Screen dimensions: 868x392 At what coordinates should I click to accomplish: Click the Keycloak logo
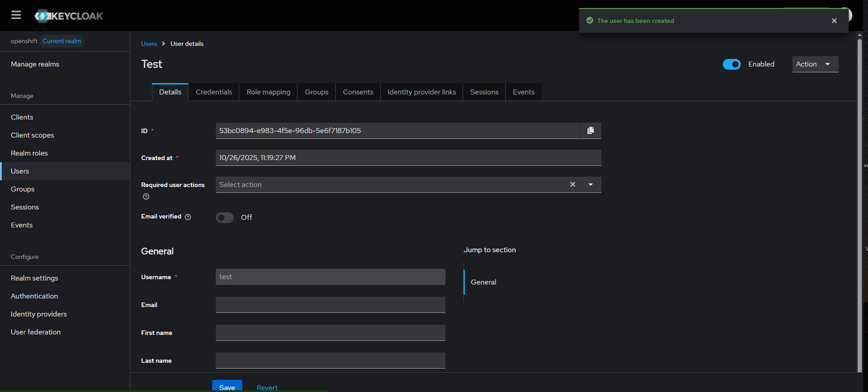pos(69,16)
